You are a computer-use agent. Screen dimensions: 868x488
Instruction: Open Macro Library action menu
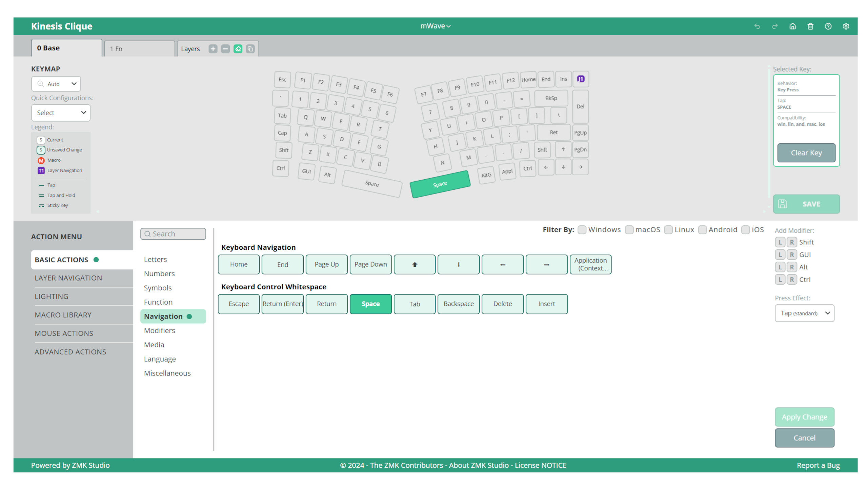click(63, 315)
